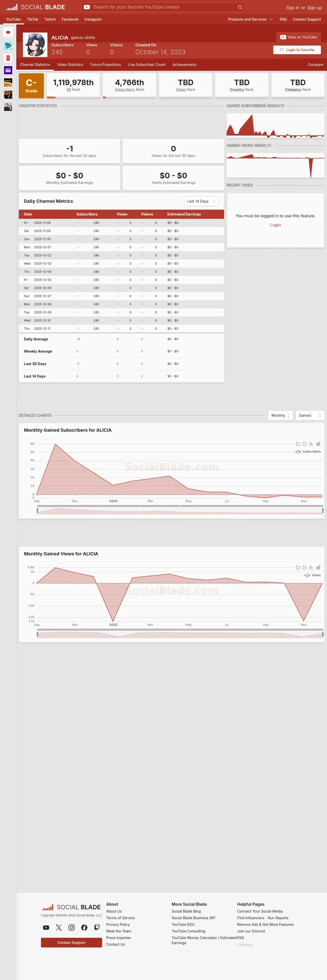Viewport: 327px width, 980px height.
Task: Click the 1,119,978th SB Rank card
Action: click(x=73, y=85)
